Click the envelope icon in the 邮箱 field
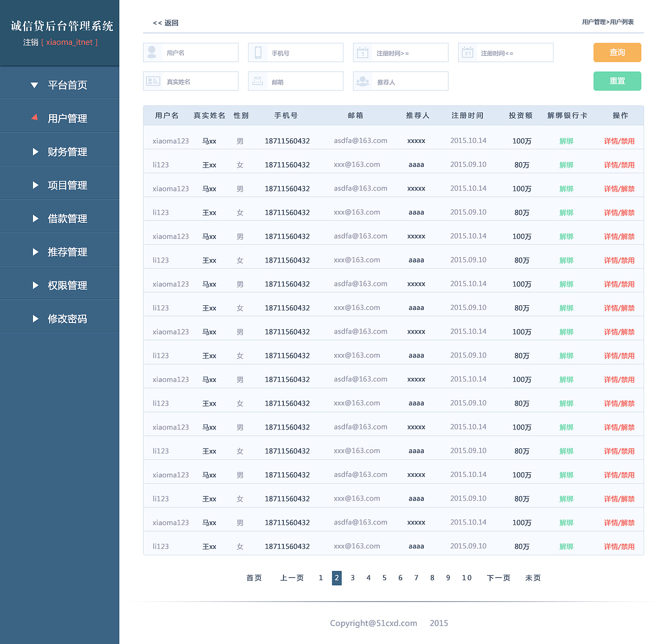This screenshot has width=668, height=644. click(x=257, y=81)
